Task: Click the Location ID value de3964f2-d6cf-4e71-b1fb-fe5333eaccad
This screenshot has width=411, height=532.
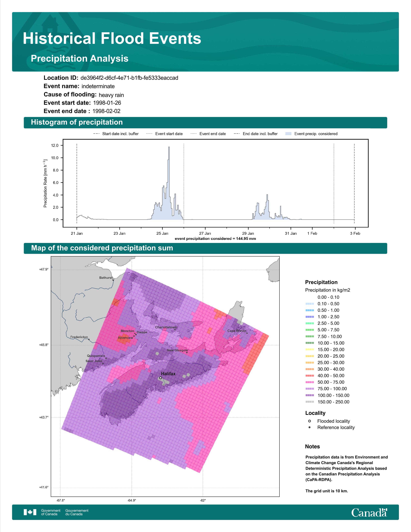Action: [x=129, y=78]
